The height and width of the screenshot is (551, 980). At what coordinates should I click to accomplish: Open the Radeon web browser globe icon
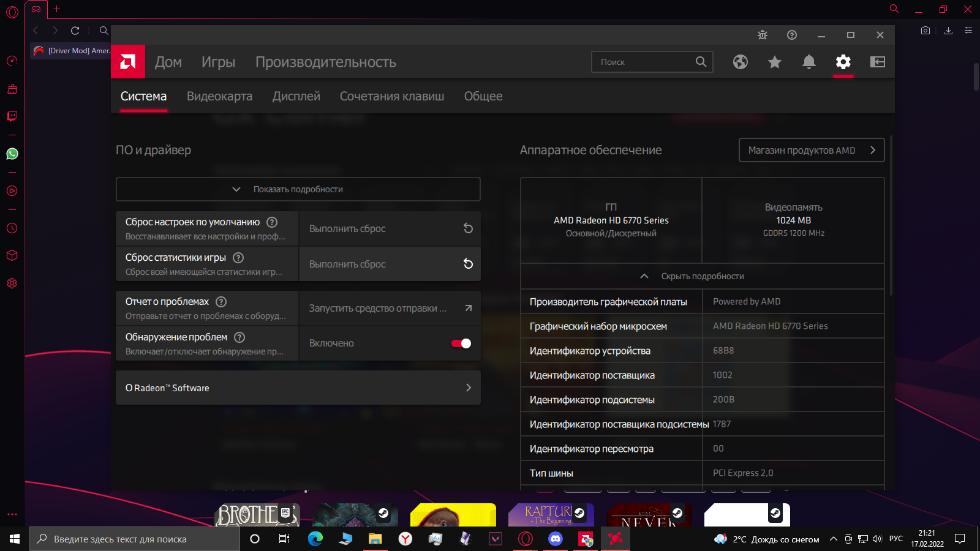pos(741,62)
